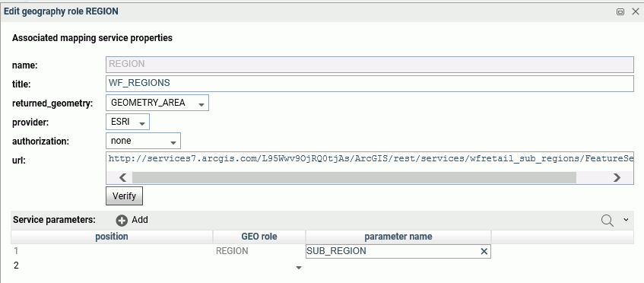Close the Edit geography role REGION dialog
Image resolution: width=644 pixels, height=283 pixels.
tap(635, 11)
